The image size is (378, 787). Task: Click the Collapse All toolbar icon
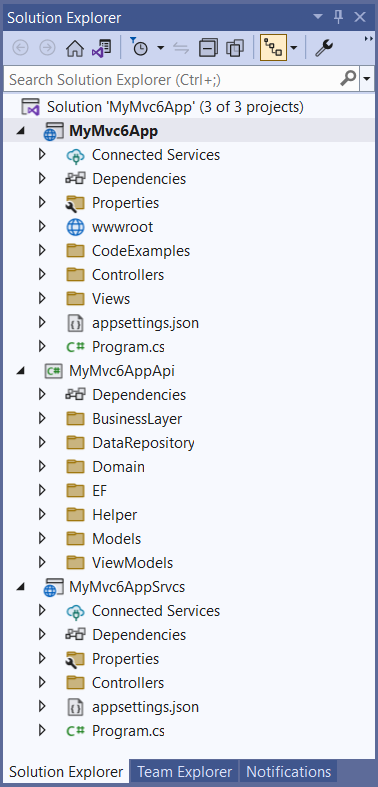coord(208,48)
